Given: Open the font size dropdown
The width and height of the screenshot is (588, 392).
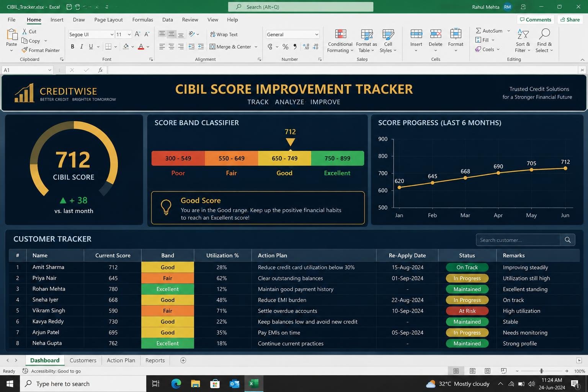Looking at the screenshot, I should 129,34.
